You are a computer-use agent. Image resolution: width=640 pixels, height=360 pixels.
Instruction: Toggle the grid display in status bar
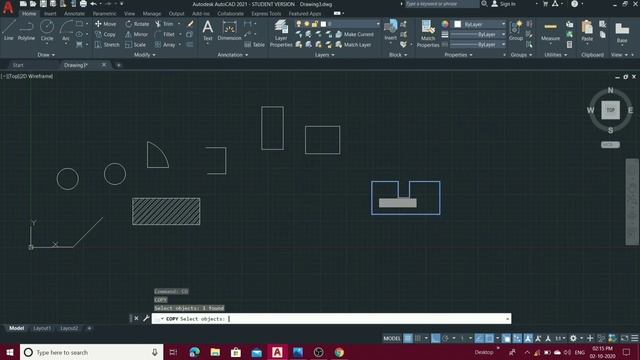[x=408, y=338]
